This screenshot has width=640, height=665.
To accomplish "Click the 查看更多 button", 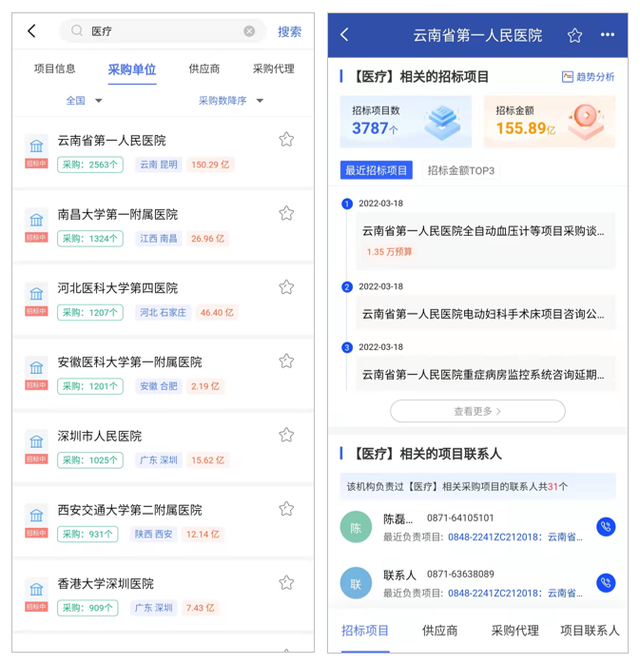I will tap(478, 411).
